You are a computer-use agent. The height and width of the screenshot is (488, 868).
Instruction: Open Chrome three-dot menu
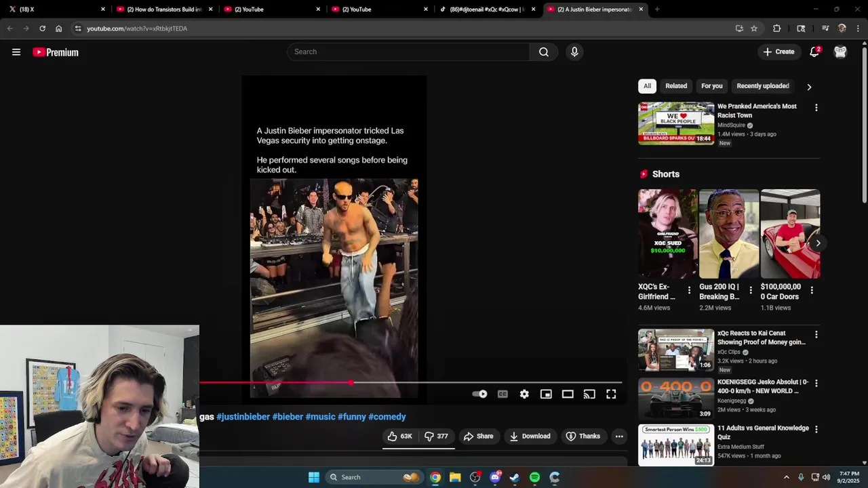858,28
